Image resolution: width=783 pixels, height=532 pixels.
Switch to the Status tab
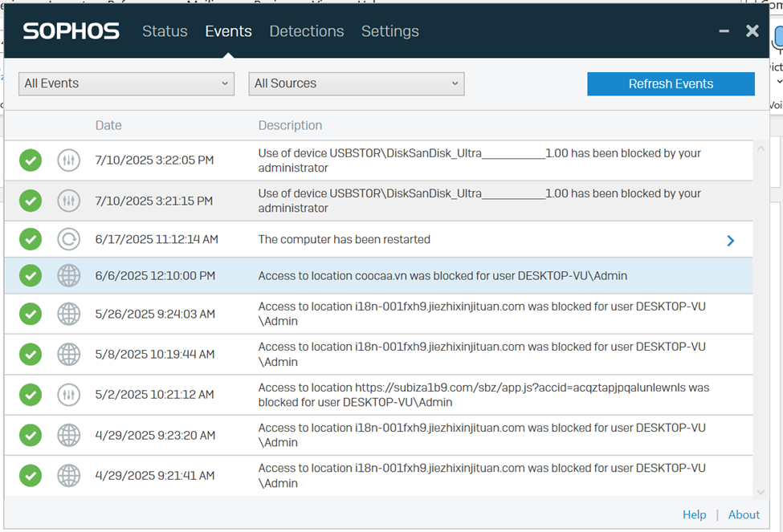click(x=165, y=31)
